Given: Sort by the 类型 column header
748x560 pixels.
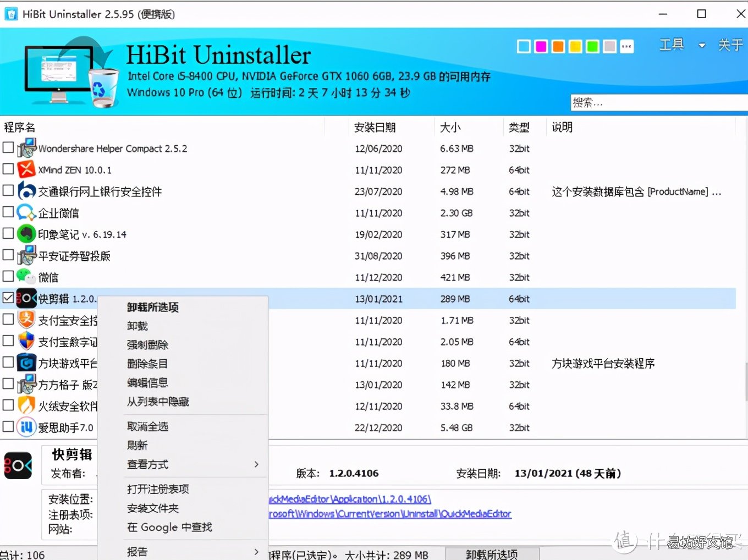Looking at the screenshot, I should (519, 127).
